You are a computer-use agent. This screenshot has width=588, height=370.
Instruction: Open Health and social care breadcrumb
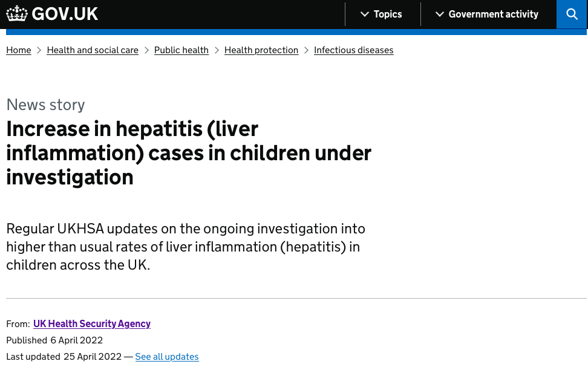coord(93,50)
